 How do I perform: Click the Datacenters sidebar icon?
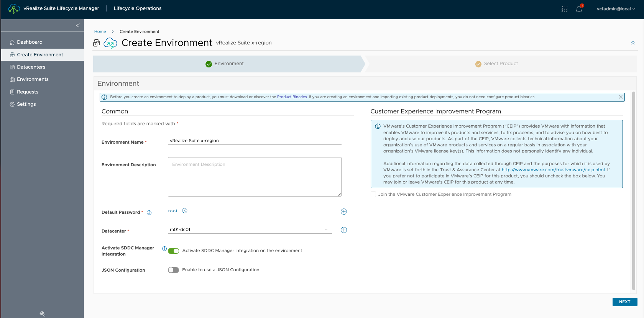pyautogui.click(x=12, y=67)
